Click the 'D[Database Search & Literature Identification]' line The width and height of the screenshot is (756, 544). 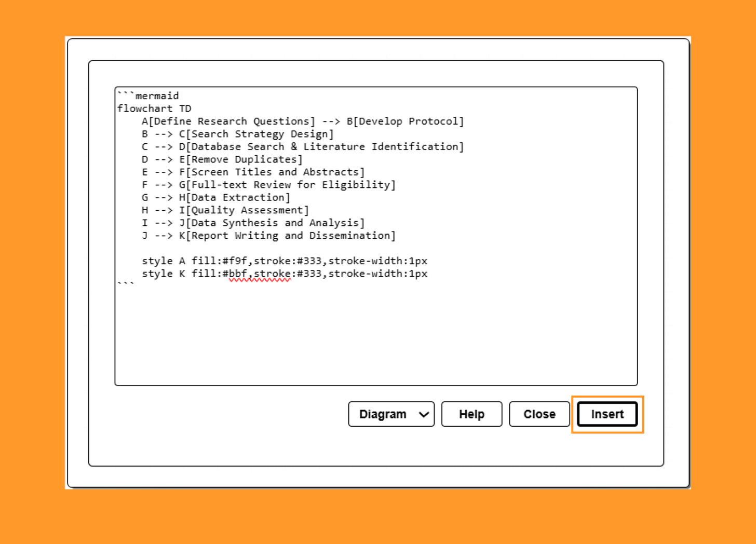tap(303, 146)
